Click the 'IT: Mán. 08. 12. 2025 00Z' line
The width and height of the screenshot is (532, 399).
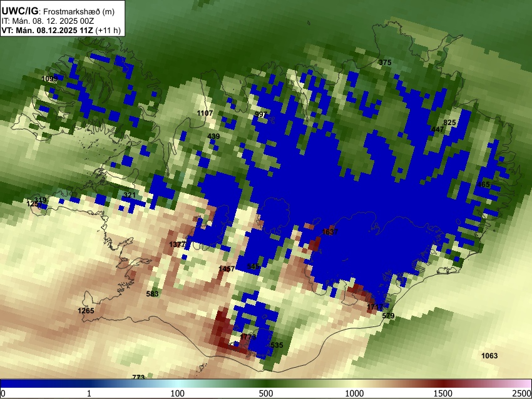(48, 21)
